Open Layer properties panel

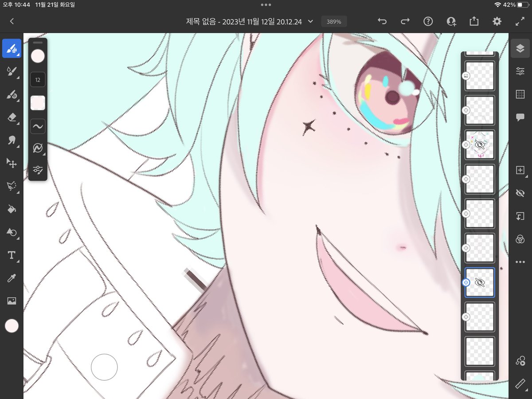tap(520, 71)
